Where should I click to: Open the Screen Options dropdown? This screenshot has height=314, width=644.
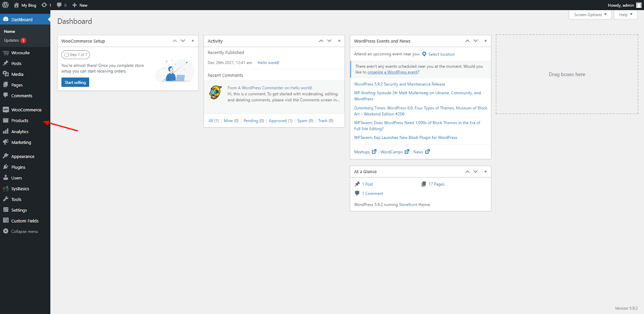590,14
